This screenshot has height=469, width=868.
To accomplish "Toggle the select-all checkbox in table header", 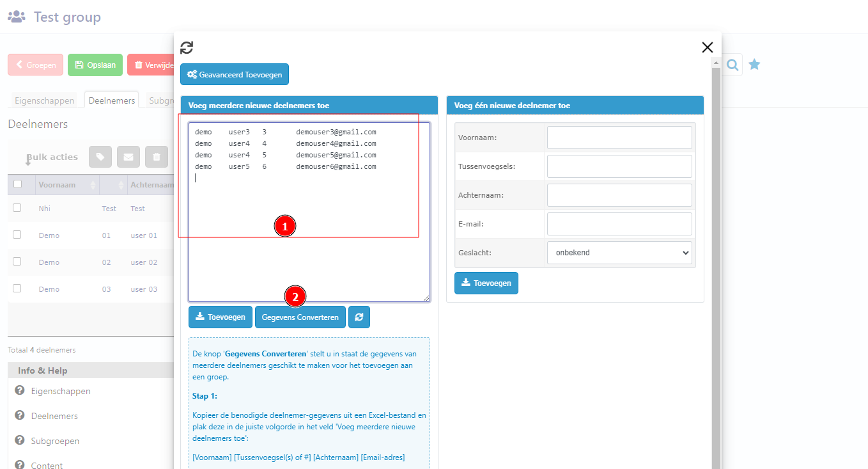I will click(x=17, y=184).
